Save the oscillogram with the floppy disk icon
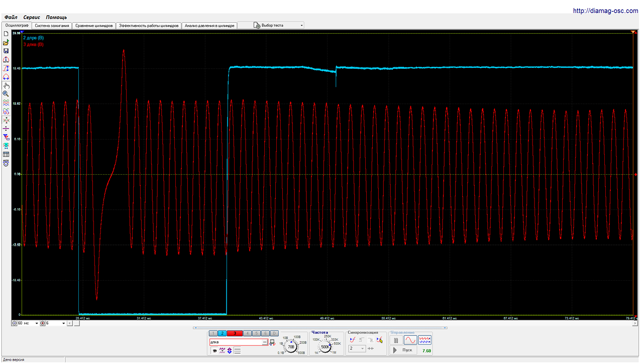 pos(6,51)
